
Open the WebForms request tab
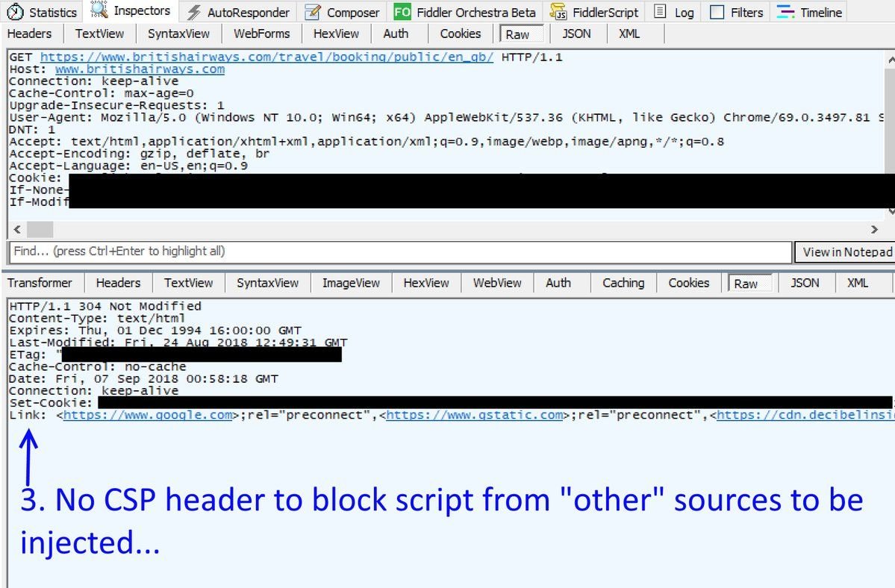point(262,34)
